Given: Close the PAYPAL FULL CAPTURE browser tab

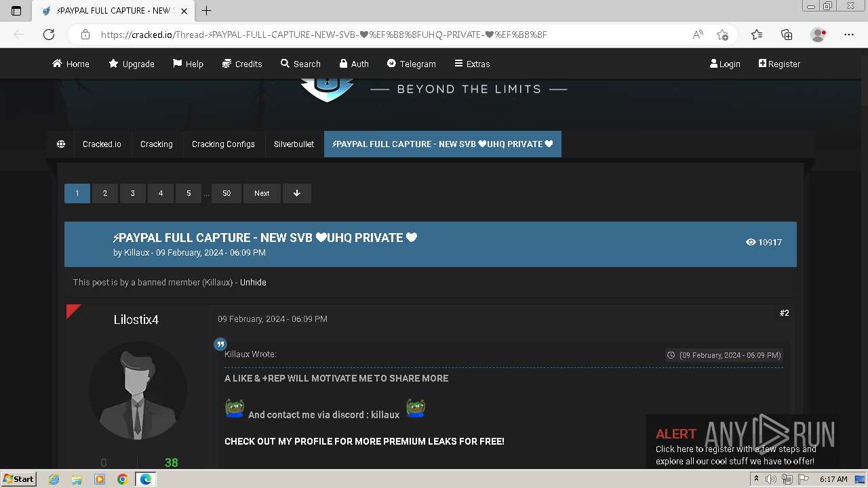Looking at the screenshot, I should click(x=184, y=11).
